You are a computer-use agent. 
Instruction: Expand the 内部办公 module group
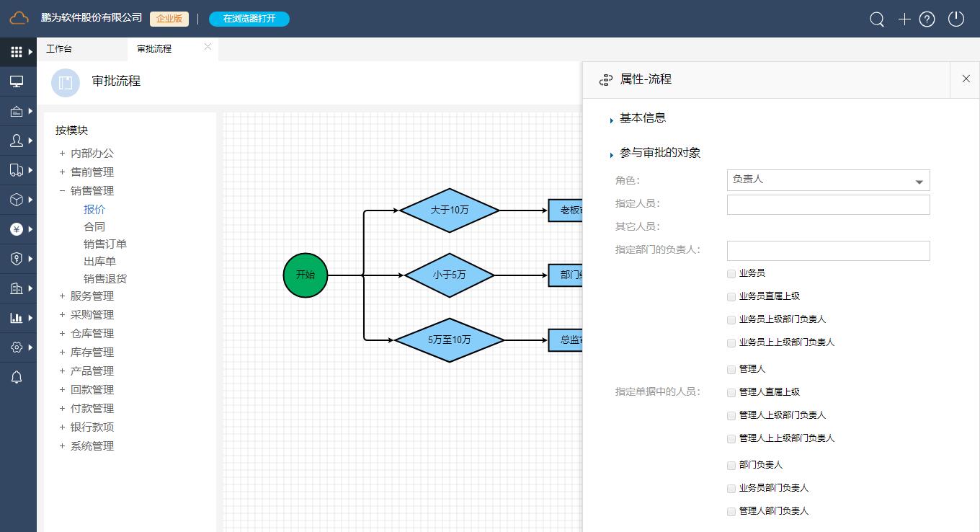pyautogui.click(x=62, y=153)
